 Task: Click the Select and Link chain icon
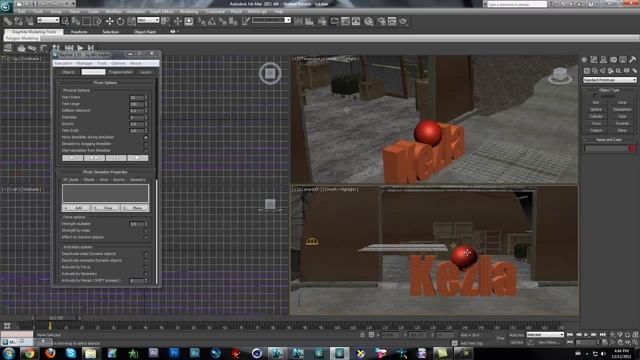[x=7, y=21]
